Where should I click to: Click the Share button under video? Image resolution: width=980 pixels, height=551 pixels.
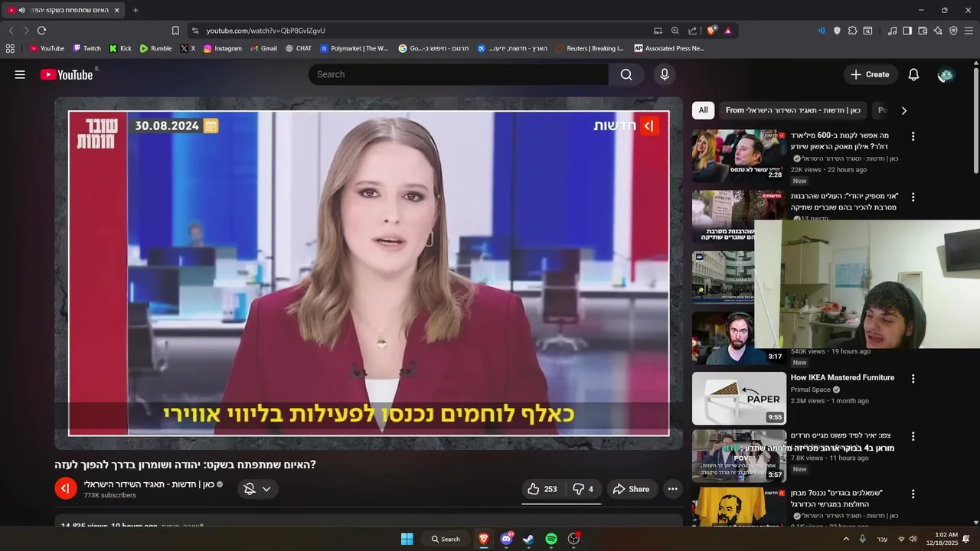pyautogui.click(x=631, y=489)
